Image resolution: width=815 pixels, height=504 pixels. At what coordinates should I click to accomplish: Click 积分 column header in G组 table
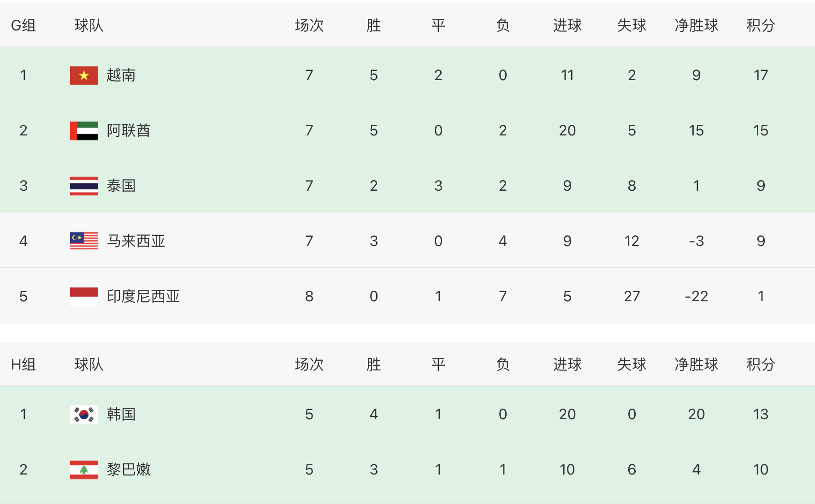point(761,25)
